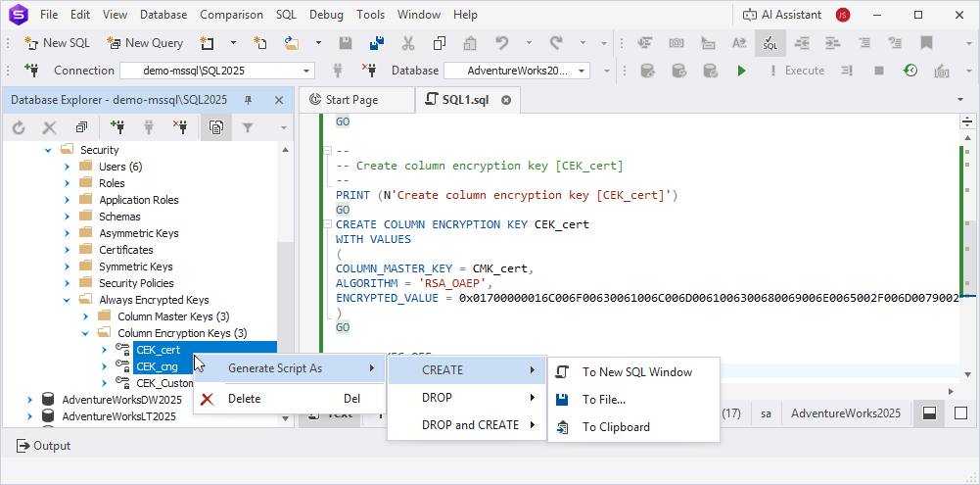Click the Increase indent icon
The height and width of the screenshot is (485, 980).
(832, 43)
